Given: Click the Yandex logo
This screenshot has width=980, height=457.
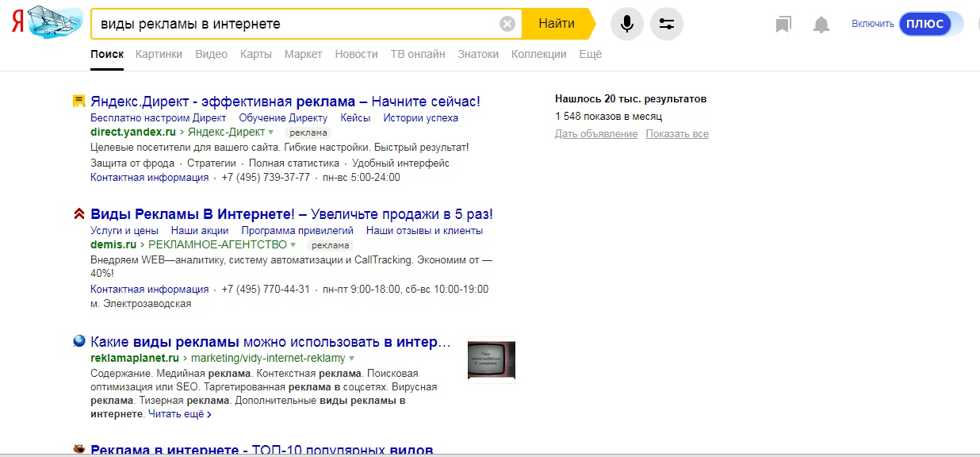Looking at the screenshot, I should [17, 24].
